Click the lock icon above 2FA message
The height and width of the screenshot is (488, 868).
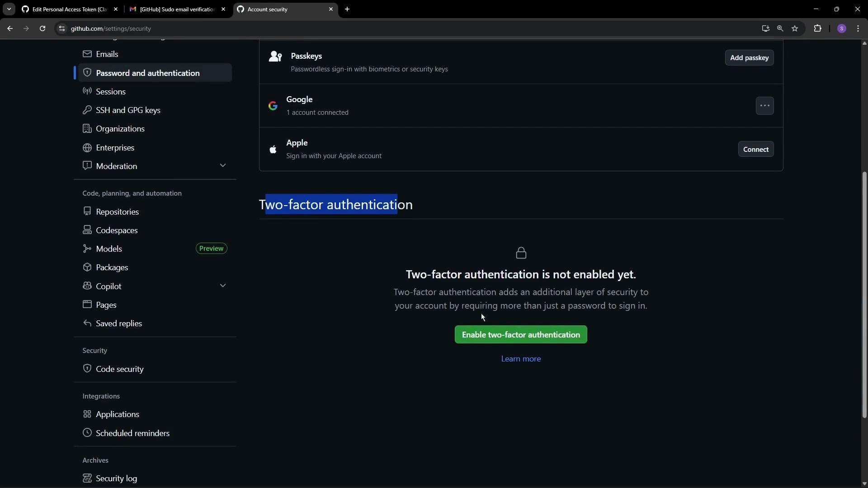pyautogui.click(x=521, y=253)
